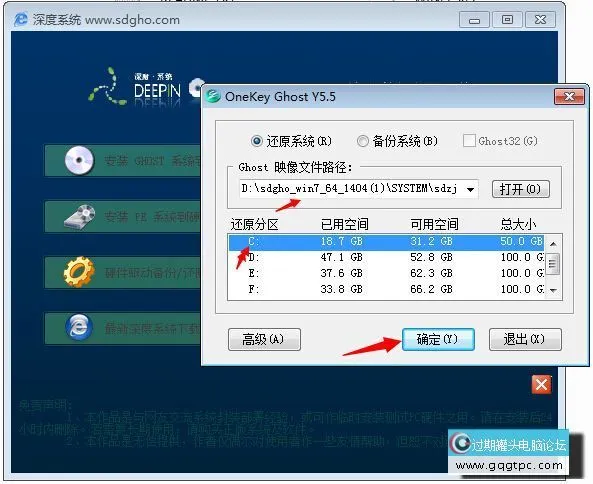This screenshot has width=593, height=484.
Task: Close the 深度系统 window
Action: 540,20
